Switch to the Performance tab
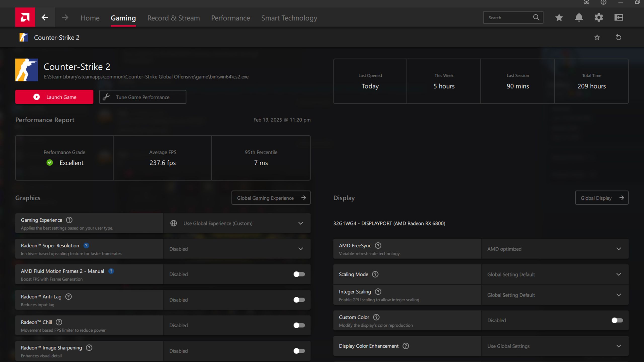Image resolution: width=644 pixels, height=362 pixels. click(x=230, y=18)
